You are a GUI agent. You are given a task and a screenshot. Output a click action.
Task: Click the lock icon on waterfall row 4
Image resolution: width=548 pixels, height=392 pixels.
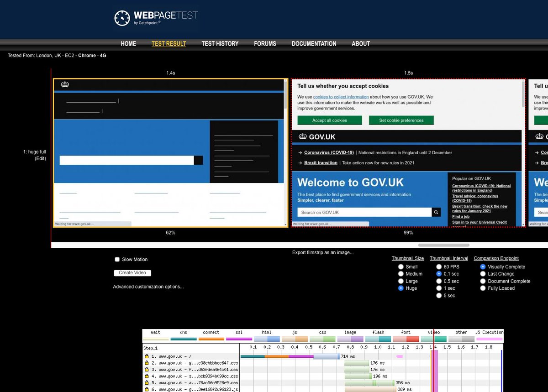(147, 376)
